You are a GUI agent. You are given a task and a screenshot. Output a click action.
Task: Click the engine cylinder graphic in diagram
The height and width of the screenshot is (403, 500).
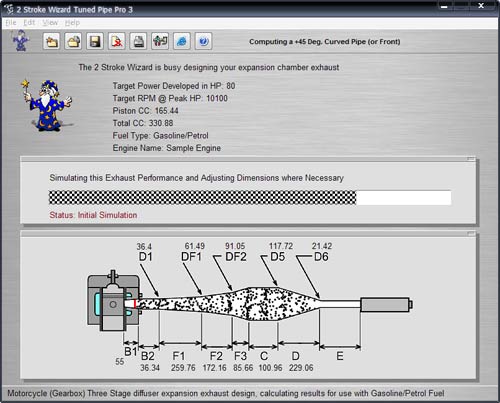click(x=113, y=301)
